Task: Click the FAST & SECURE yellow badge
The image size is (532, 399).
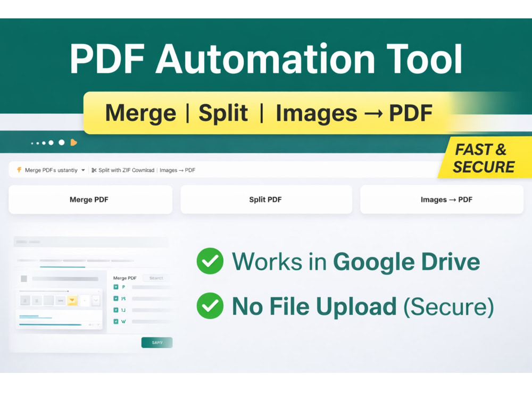Action: [x=485, y=158]
